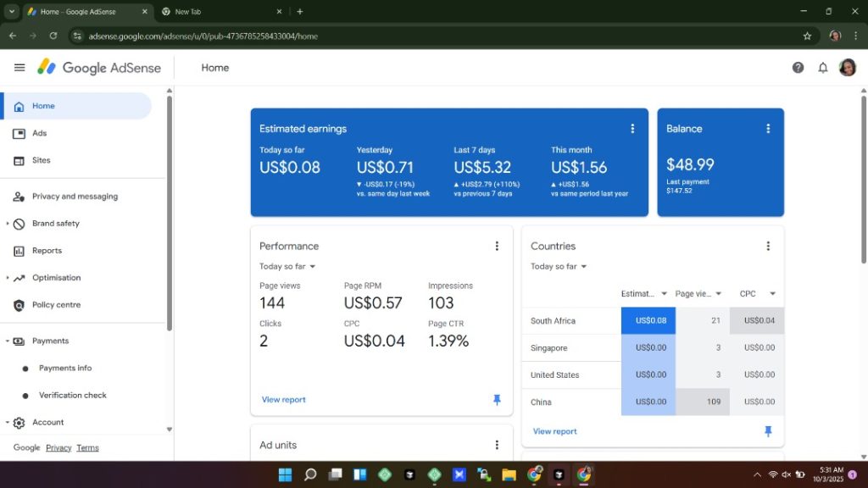Open the Privacy link in footer
Image resolution: width=868 pixels, height=488 pixels.
tap(58, 448)
